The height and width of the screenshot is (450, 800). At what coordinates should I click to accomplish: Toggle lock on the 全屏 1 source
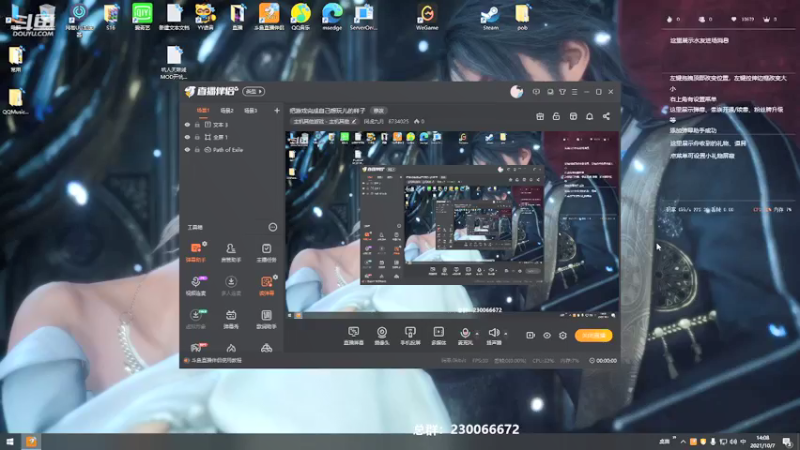pos(197,137)
